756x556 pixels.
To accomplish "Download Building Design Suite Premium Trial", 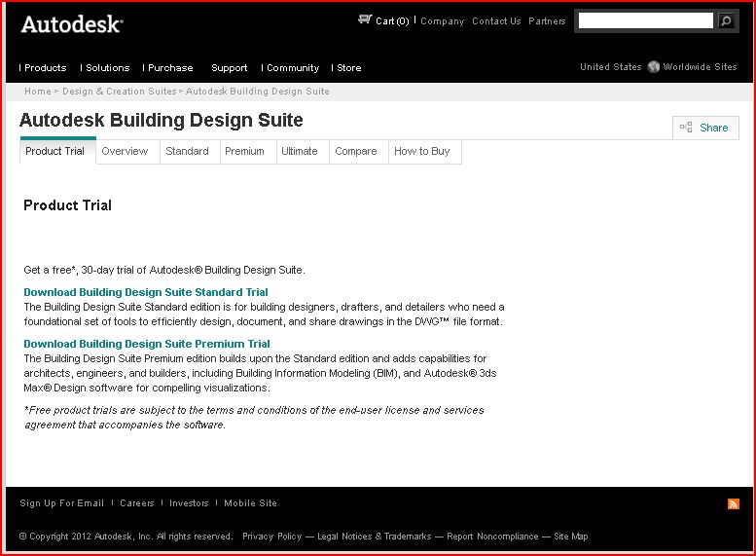I will [147, 344].
